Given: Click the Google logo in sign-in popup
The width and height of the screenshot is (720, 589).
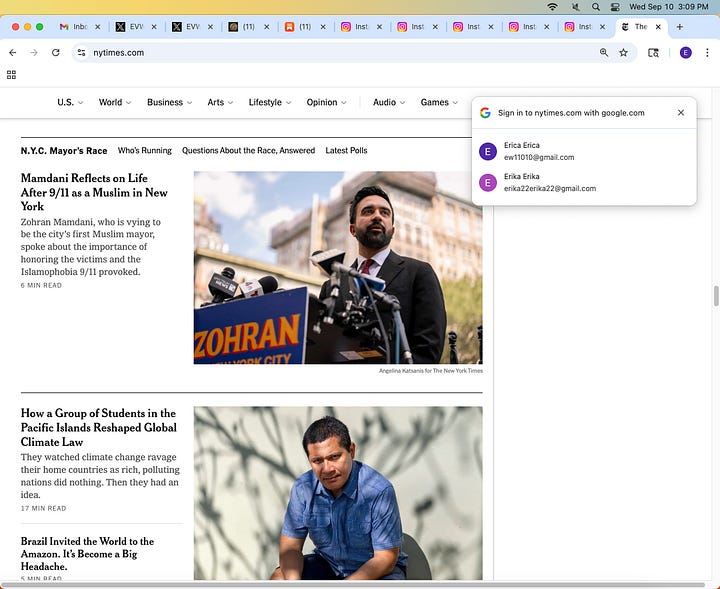Looking at the screenshot, I should tap(485, 113).
